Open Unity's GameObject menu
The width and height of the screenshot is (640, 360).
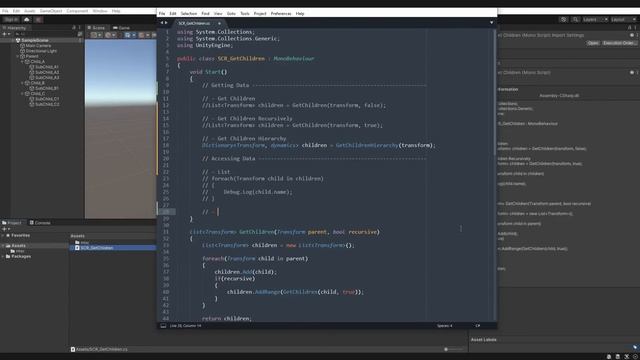[51, 11]
